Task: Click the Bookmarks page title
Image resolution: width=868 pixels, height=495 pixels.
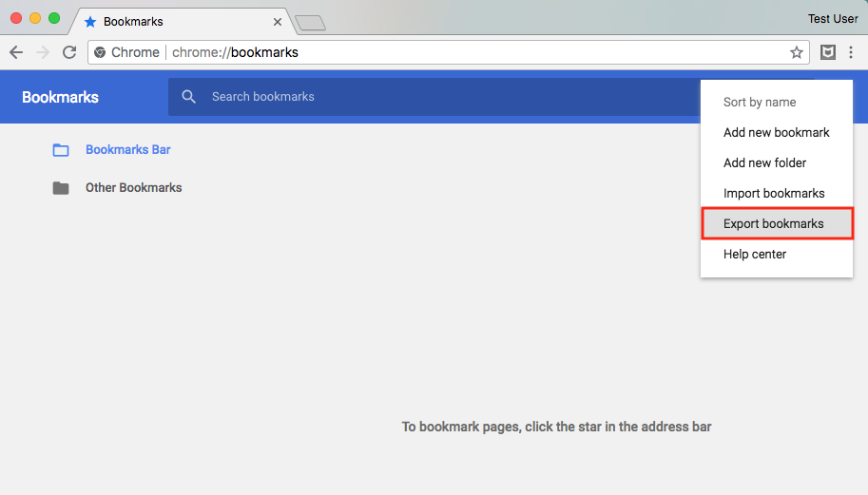Action: pyautogui.click(x=60, y=97)
